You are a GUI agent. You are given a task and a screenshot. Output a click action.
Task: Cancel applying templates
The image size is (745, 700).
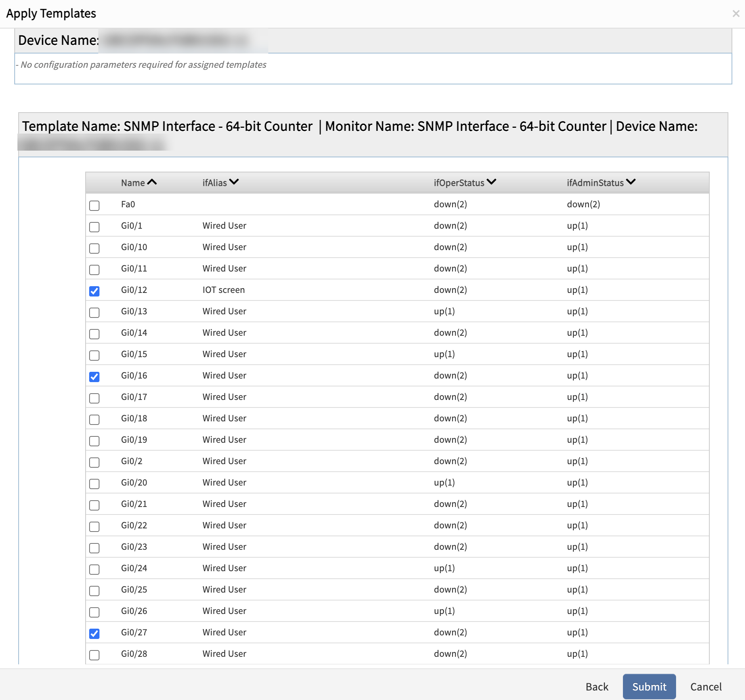coord(706,687)
